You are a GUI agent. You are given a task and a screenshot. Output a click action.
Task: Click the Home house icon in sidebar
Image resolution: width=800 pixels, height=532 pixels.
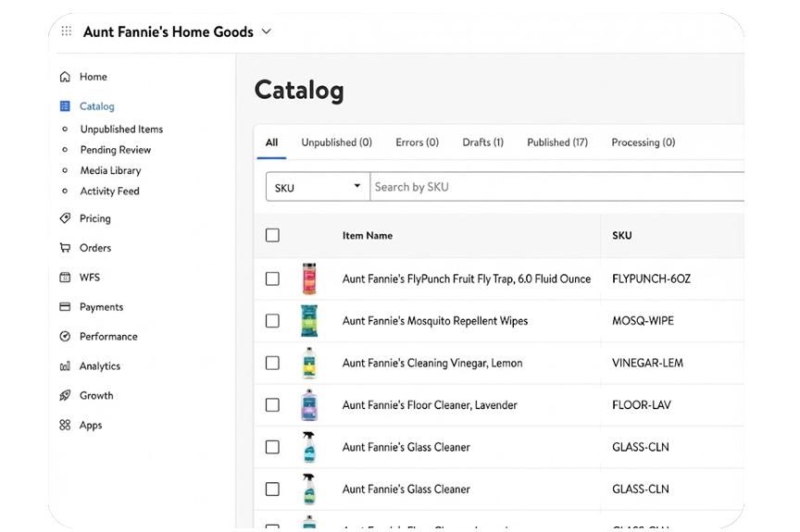[65, 77]
